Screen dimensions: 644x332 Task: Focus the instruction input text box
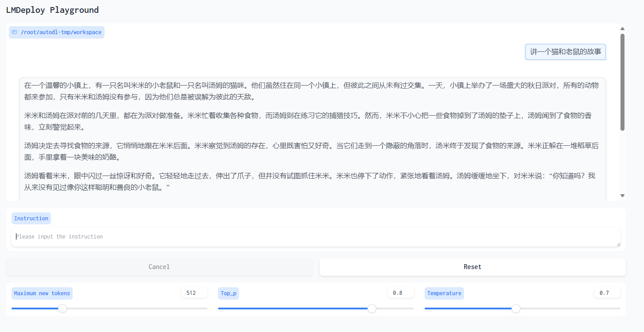click(x=315, y=237)
